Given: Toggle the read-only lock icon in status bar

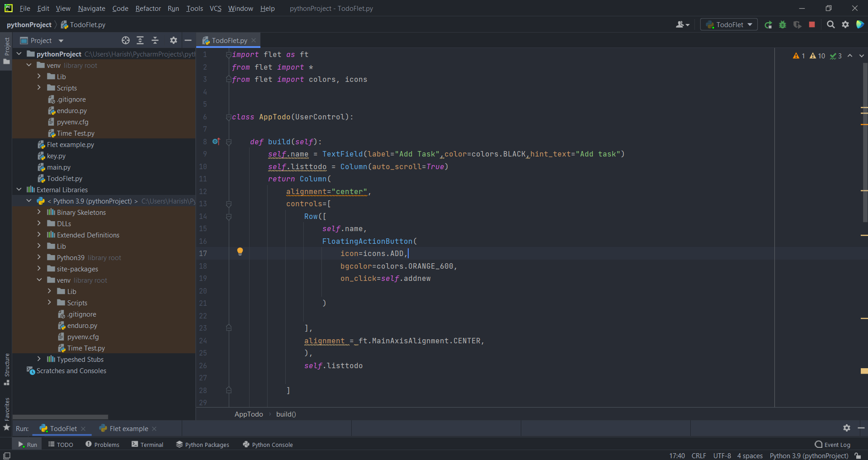Looking at the screenshot, I should (858, 456).
